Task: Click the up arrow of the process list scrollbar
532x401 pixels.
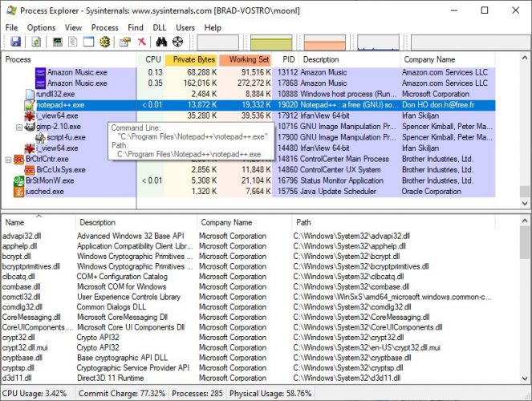Action: click(525, 58)
